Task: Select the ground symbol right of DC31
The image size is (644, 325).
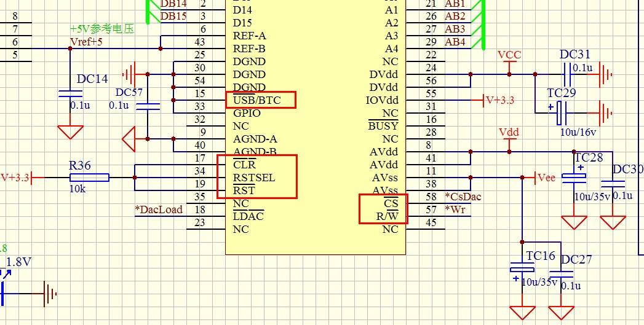Action: [605, 74]
